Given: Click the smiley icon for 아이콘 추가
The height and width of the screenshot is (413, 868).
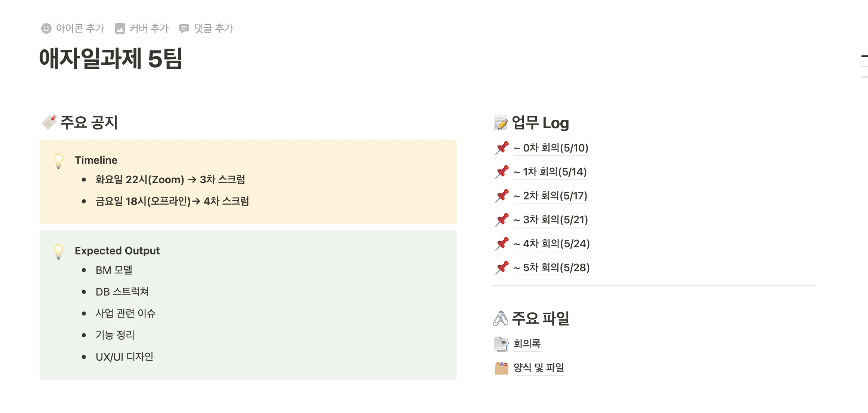Looking at the screenshot, I should tap(46, 28).
